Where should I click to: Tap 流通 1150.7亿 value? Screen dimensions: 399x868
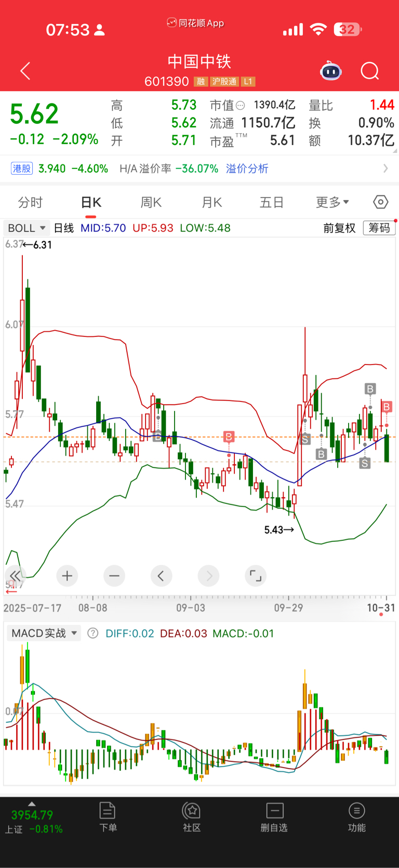pyautogui.click(x=268, y=123)
